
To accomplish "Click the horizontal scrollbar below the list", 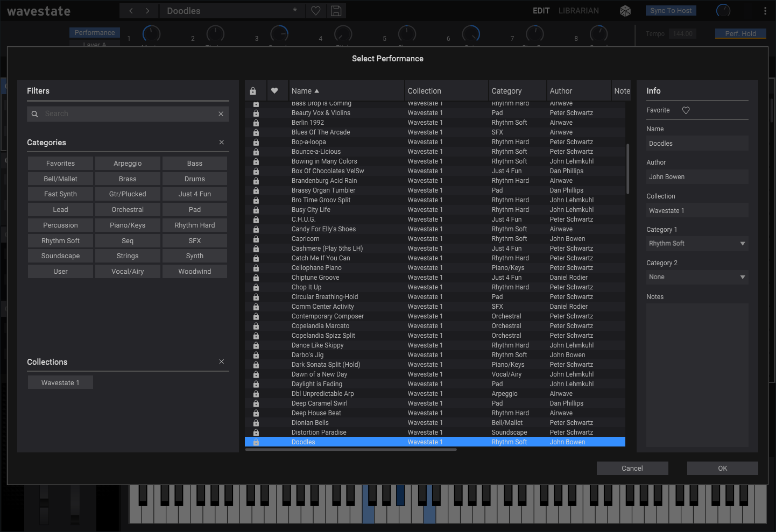I will pos(351,450).
